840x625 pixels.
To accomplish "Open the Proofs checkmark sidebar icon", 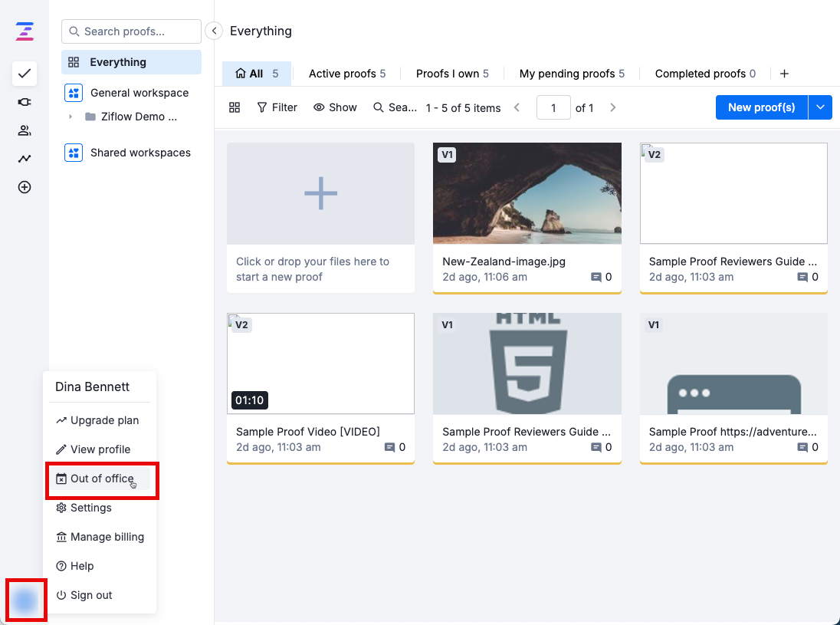I will tap(25, 74).
